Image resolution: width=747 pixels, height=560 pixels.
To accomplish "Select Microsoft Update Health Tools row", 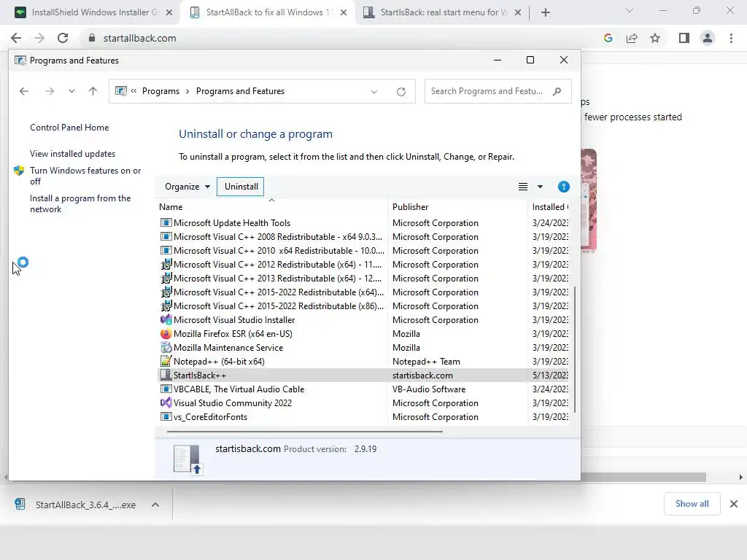I will [363, 223].
